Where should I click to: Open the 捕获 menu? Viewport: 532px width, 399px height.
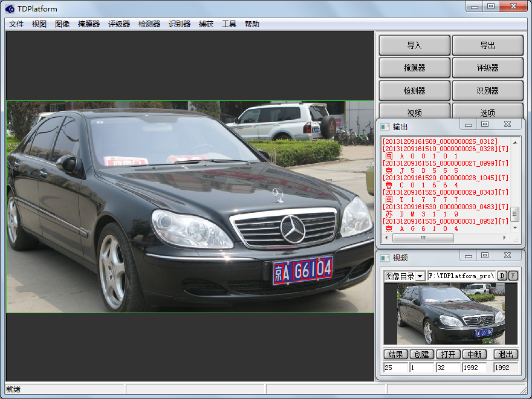tap(206, 24)
